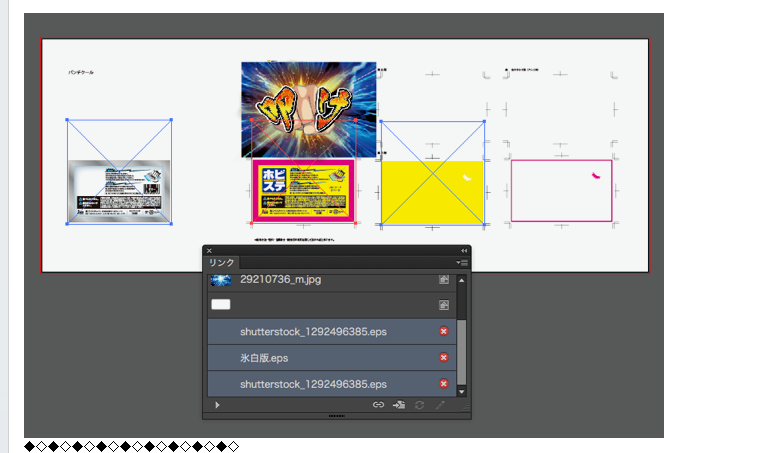782x453 pixels.
Task: Expand link info disclosure triangle
Action: [x=217, y=405]
